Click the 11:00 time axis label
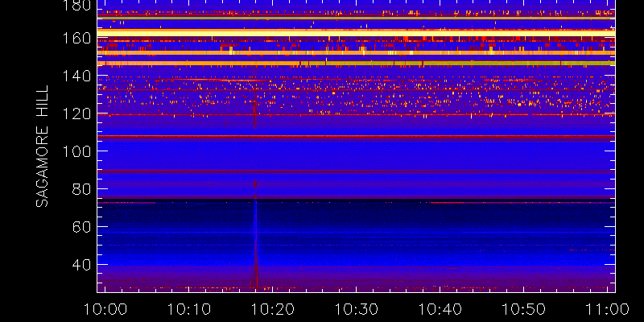The height and width of the screenshot is (322, 644). (x=607, y=309)
